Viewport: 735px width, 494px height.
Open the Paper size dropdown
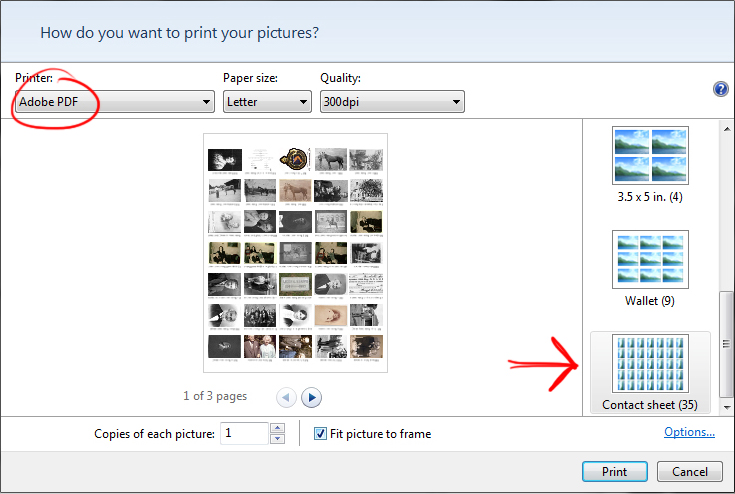(267, 102)
